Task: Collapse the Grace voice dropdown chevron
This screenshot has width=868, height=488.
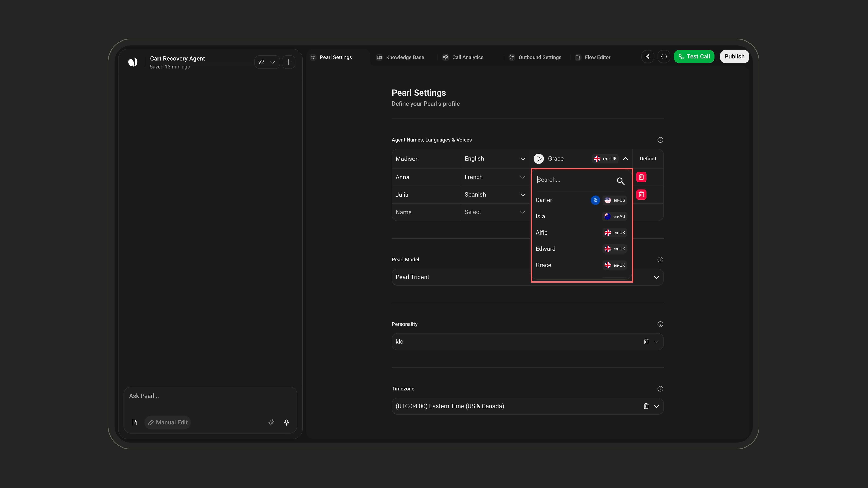Action: 625,159
